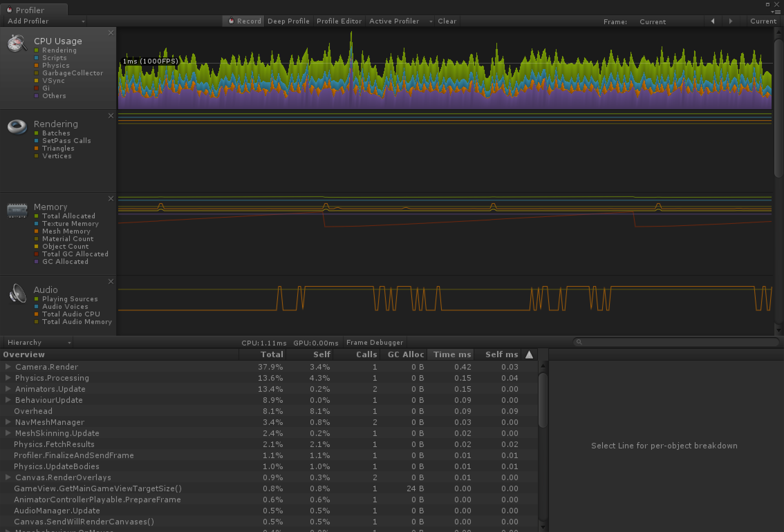Close the CPU Usage profiler module
Viewport: 784px width, 532px height.
[111, 33]
